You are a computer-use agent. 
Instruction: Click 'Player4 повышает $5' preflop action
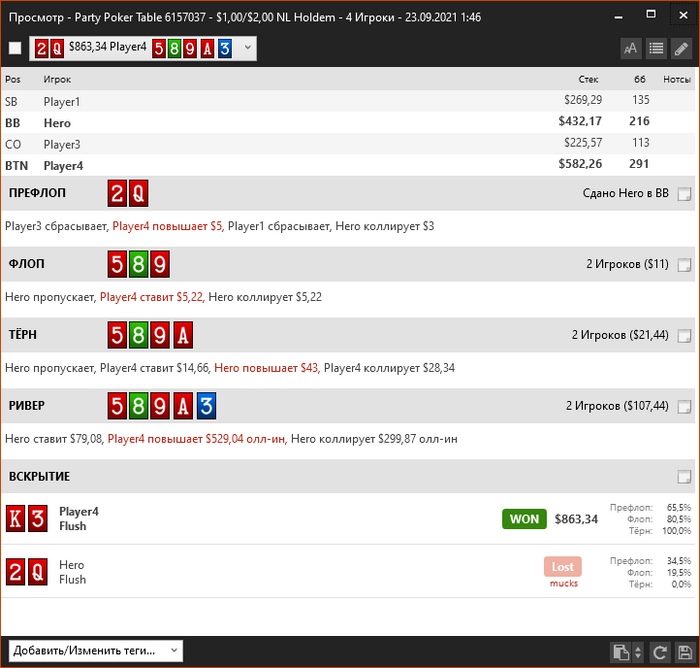click(x=167, y=226)
